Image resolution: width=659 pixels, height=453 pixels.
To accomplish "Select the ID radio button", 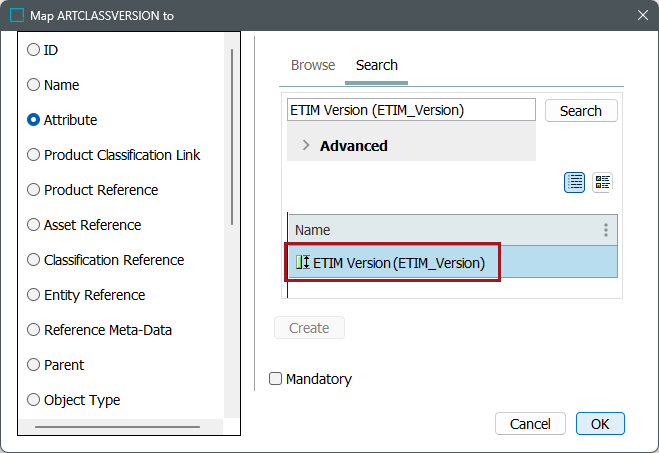I will 34,50.
